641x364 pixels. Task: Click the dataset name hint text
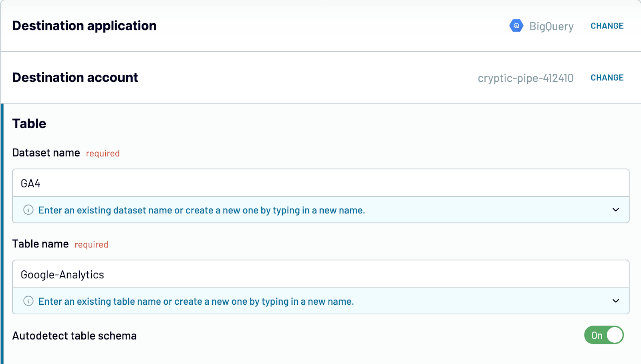click(x=202, y=210)
